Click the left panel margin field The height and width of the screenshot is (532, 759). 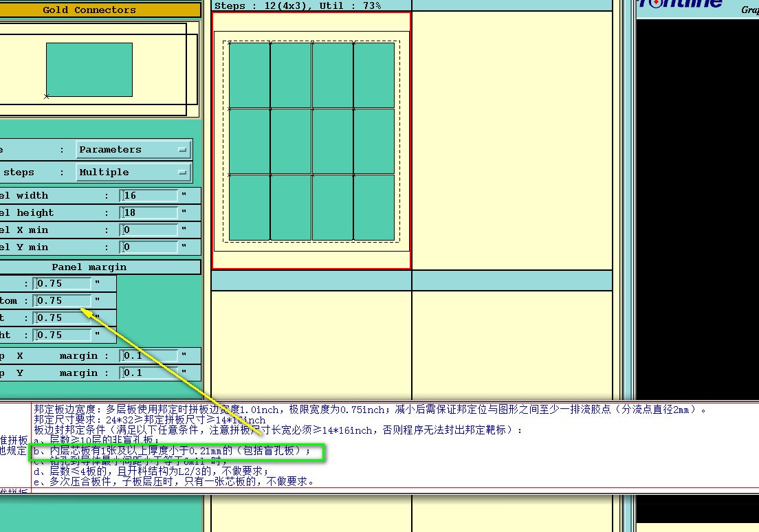(62, 318)
